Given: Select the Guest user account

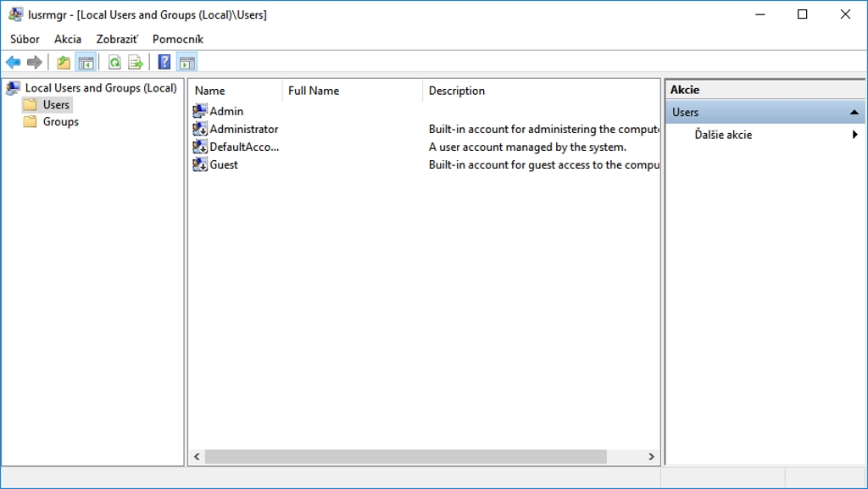Looking at the screenshot, I should 224,164.
